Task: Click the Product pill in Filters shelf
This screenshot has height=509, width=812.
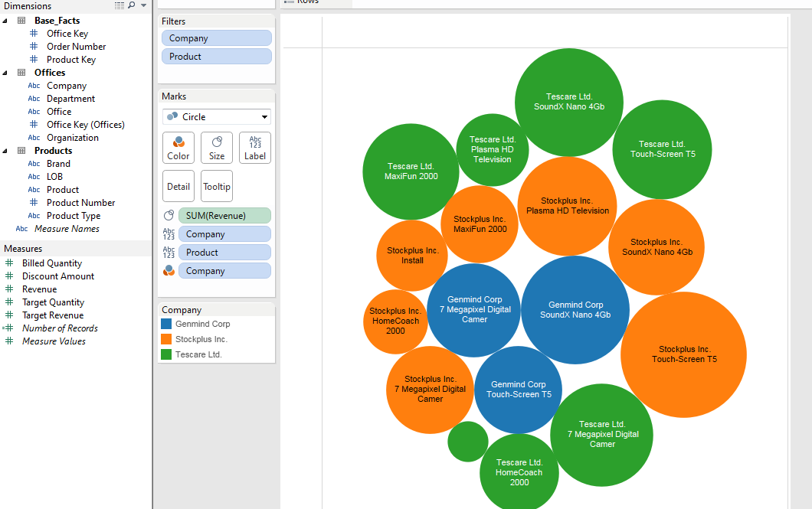Action: (217, 57)
